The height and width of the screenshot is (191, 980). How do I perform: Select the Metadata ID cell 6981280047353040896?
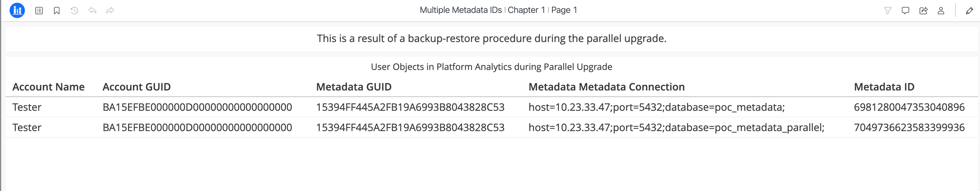click(x=909, y=107)
